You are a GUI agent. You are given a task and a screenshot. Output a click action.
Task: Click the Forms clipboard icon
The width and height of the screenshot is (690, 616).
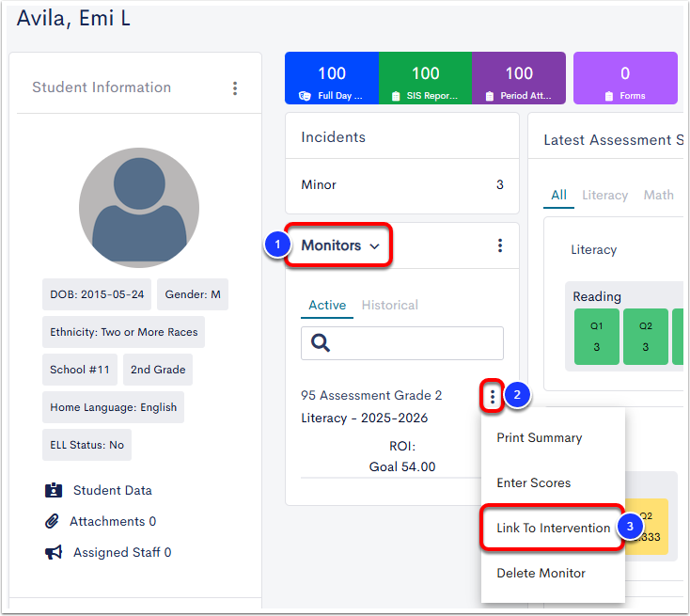pos(608,96)
